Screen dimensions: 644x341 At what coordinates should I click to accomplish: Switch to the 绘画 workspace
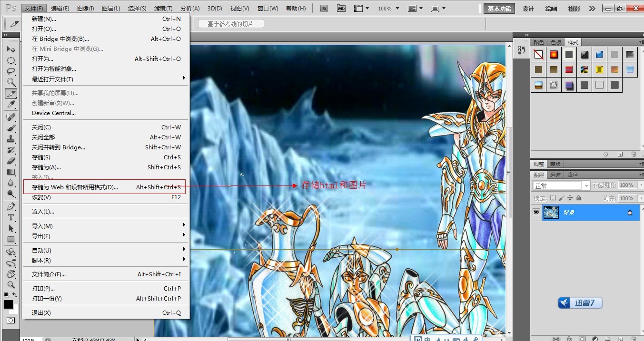pos(551,9)
